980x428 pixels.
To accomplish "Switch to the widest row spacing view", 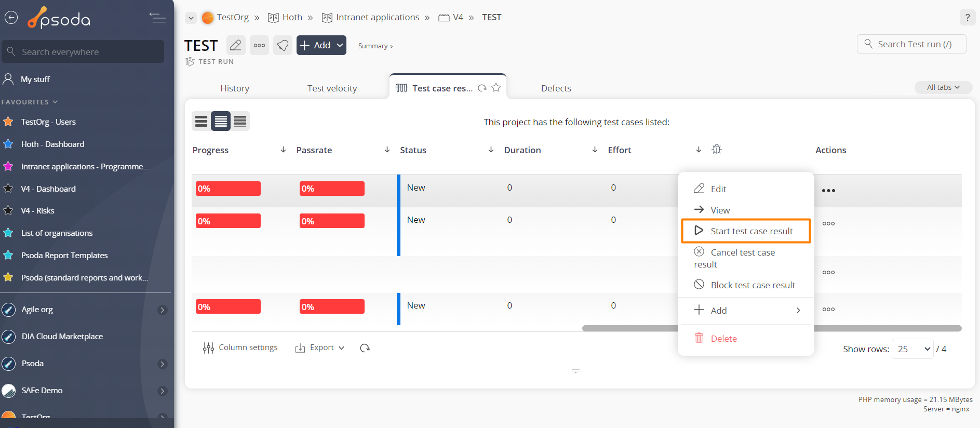I will (201, 121).
